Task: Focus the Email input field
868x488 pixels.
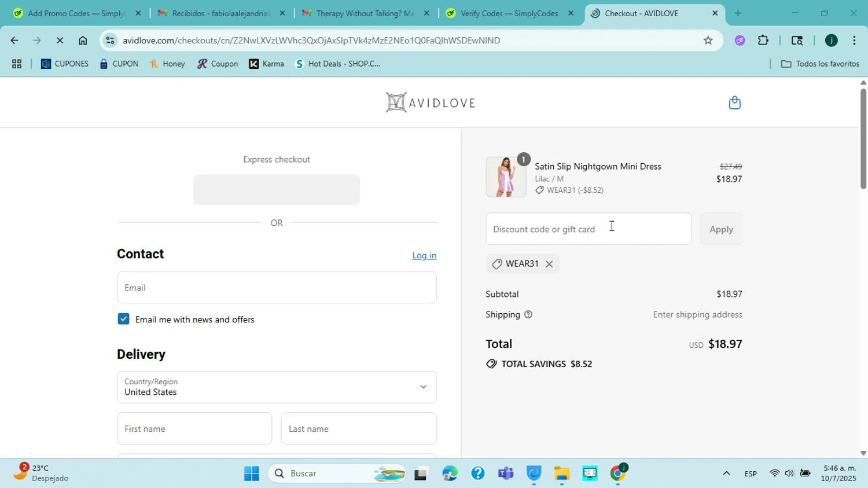Action: coord(277,288)
